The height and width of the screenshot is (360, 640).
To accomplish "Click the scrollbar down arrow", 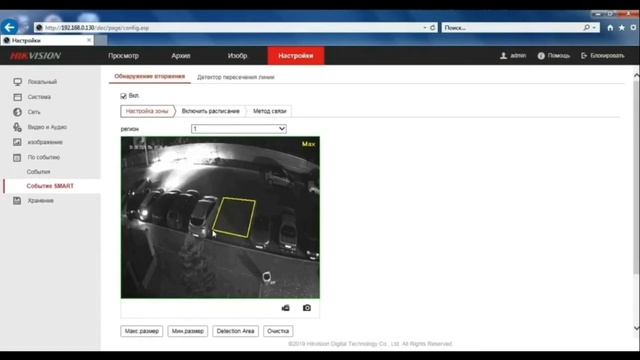I will click(x=636, y=328).
